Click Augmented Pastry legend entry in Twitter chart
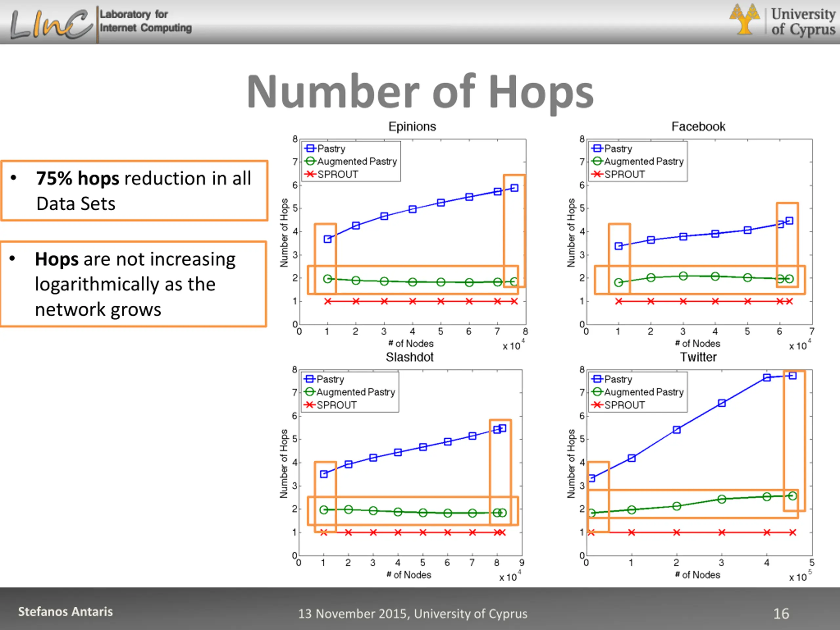The height and width of the screenshot is (630, 840). (638, 392)
